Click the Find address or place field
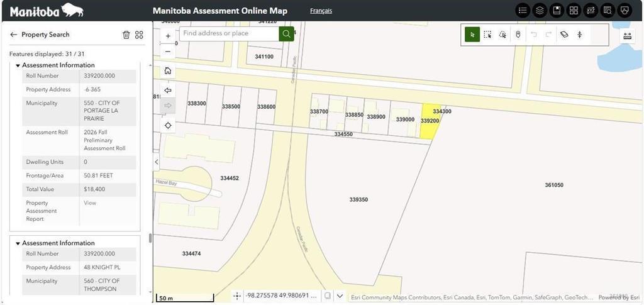This screenshot has width=644, height=305. (x=230, y=33)
